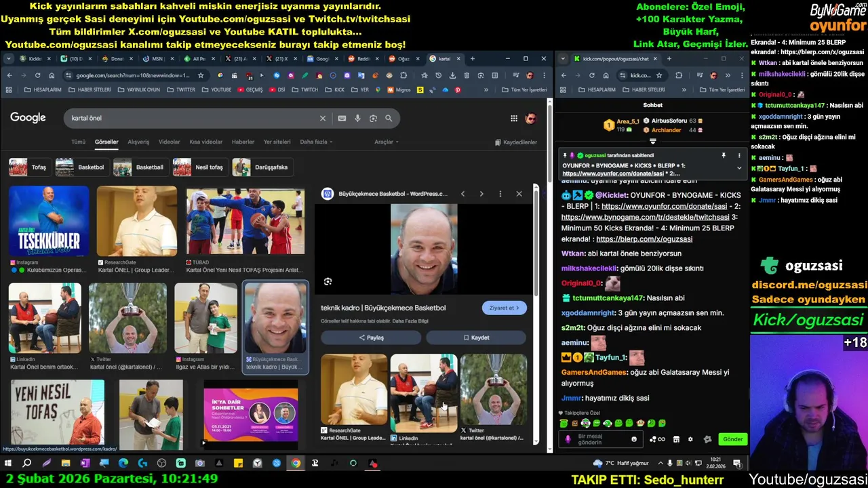Close the image preview panel
Screen dimensions: 868x488
[x=519, y=194]
